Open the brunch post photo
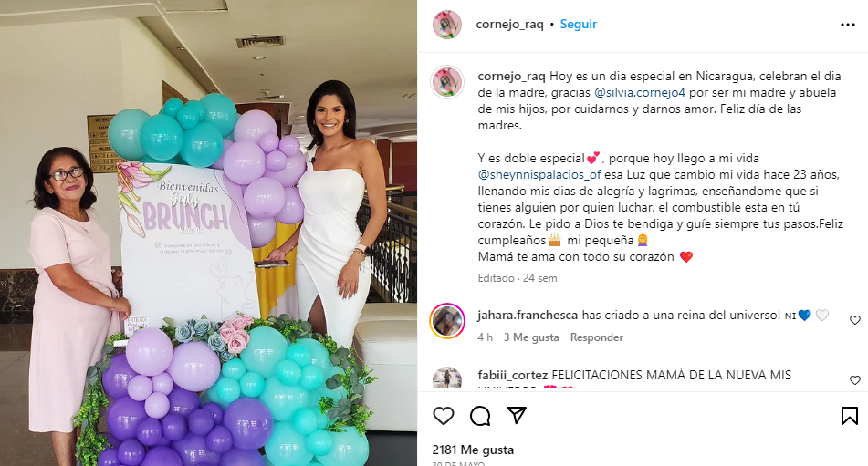The image size is (868, 466). click(209, 233)
